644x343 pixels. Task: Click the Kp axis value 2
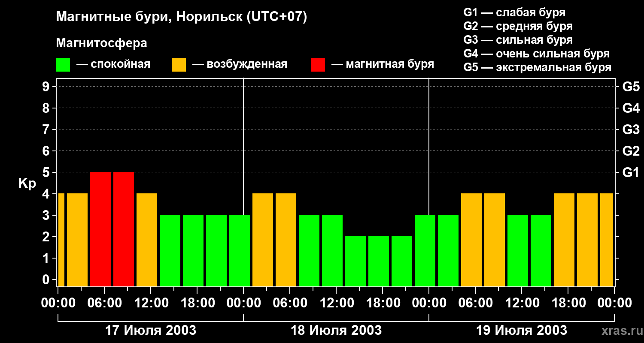pyautogui.click(x=46, y=237)
